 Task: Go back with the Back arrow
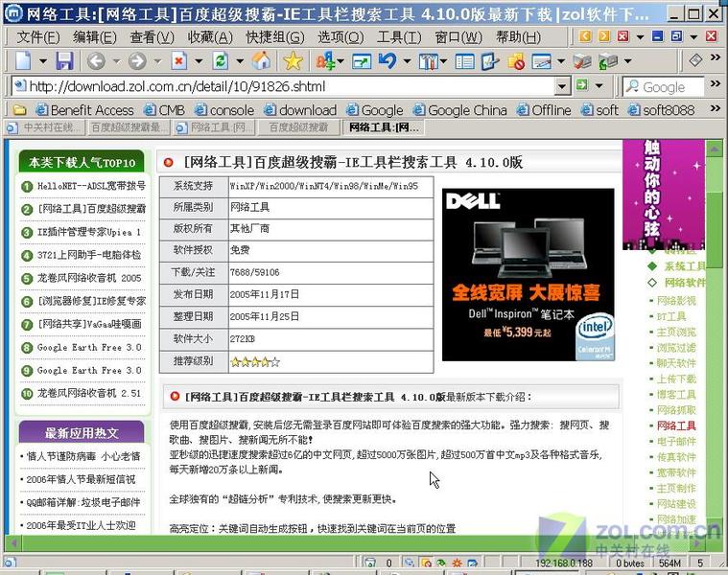[96, 60]
